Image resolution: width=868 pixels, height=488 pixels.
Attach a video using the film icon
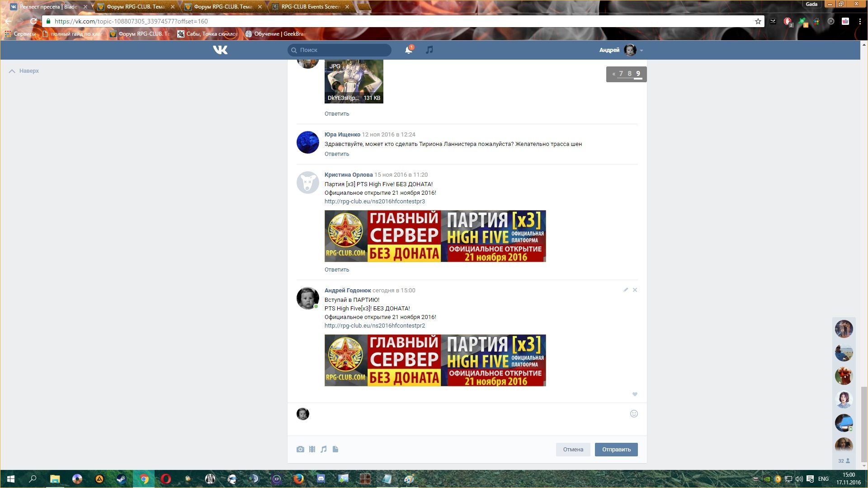tap(312, 449)
